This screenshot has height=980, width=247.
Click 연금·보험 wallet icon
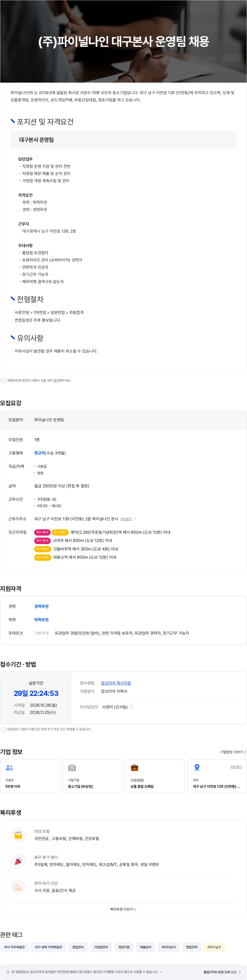(18, 835)
